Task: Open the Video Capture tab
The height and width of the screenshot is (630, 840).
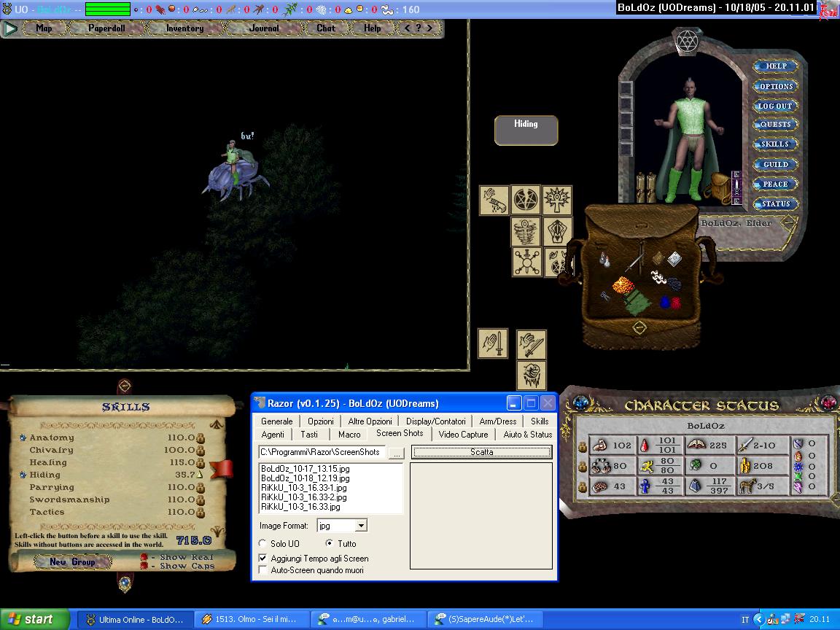Action: point(464,435)
